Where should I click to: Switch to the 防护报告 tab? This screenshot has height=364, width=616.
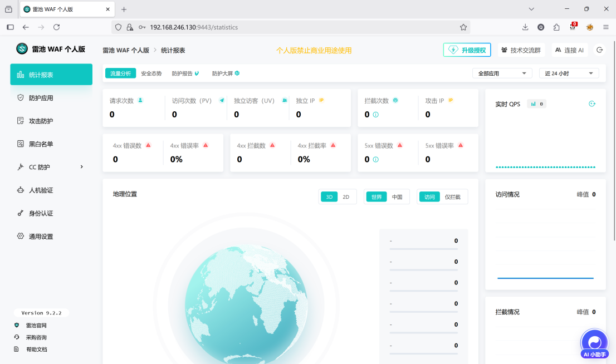coord(185,73)
